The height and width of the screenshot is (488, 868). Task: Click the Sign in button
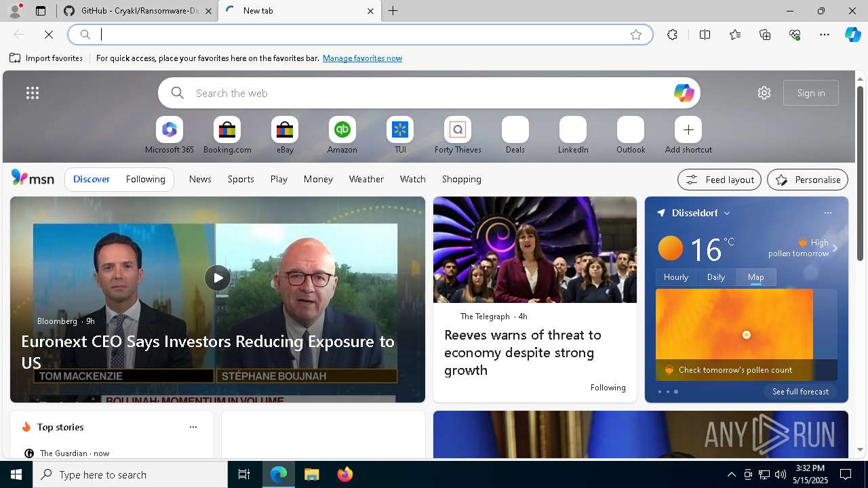pyautogui.click(x=811, y=93)
